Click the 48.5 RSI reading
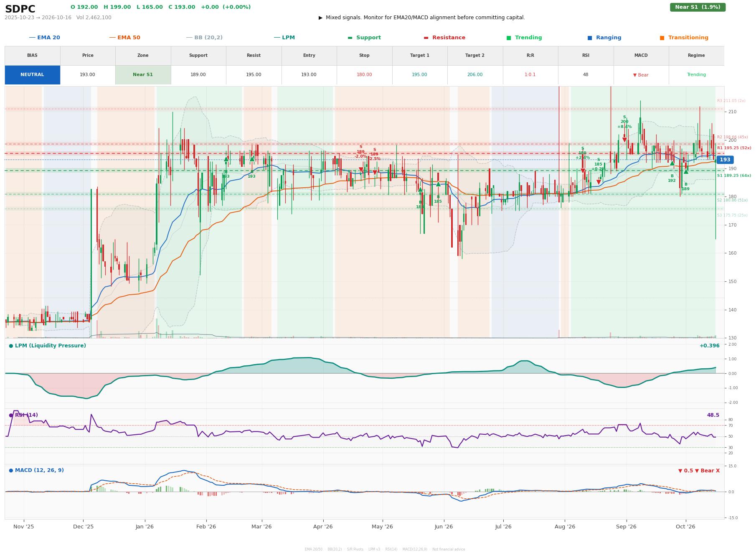This screenshot has height=556, width=756. point(713,415)
